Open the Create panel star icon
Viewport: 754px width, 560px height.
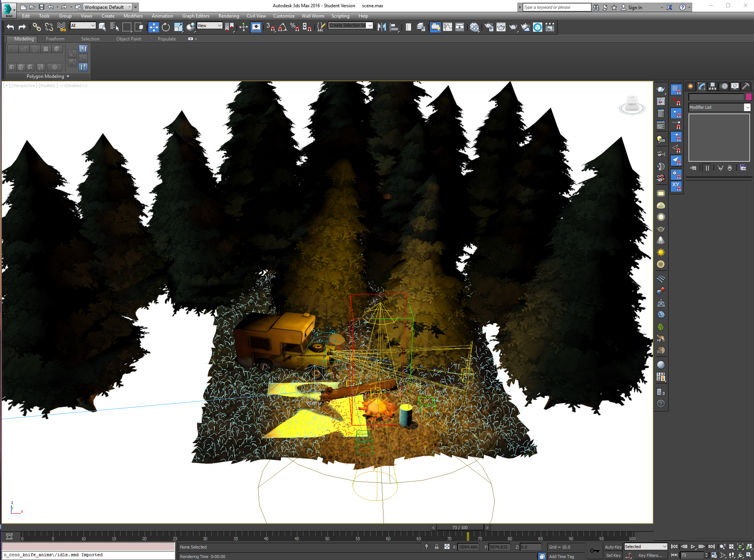tap(690, 86)
